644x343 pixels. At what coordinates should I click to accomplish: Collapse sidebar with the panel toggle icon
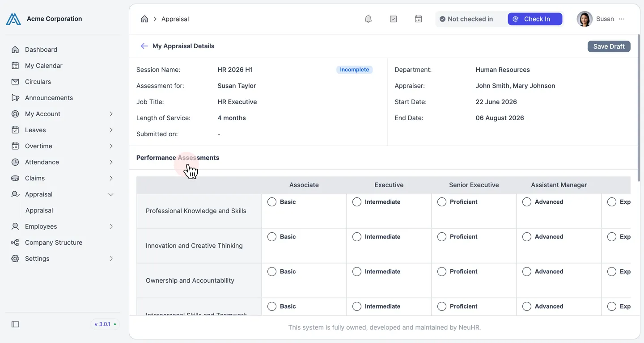click(x=15, y=324)
